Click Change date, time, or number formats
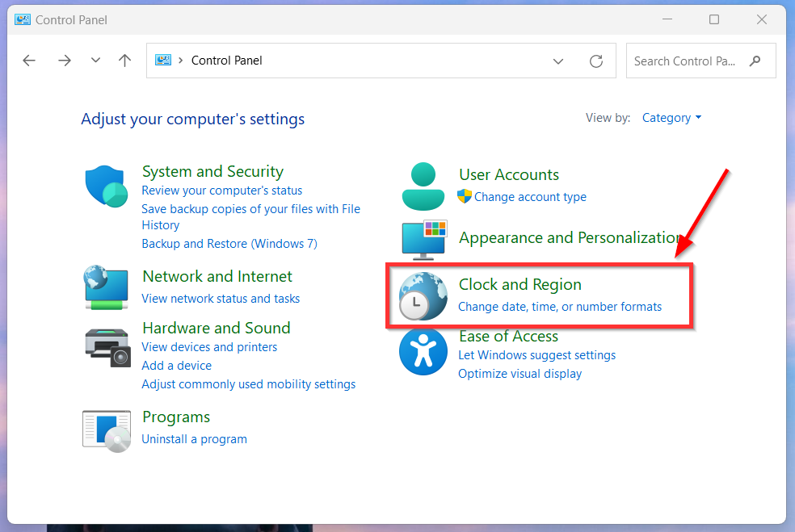The height and width of the screenshot is (532, 795). (x=560, y=307)
